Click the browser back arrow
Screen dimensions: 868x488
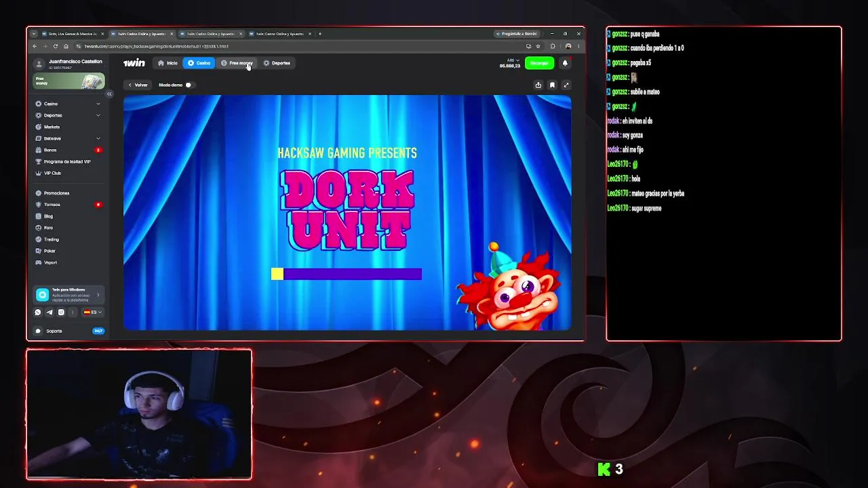coord(35,46)
